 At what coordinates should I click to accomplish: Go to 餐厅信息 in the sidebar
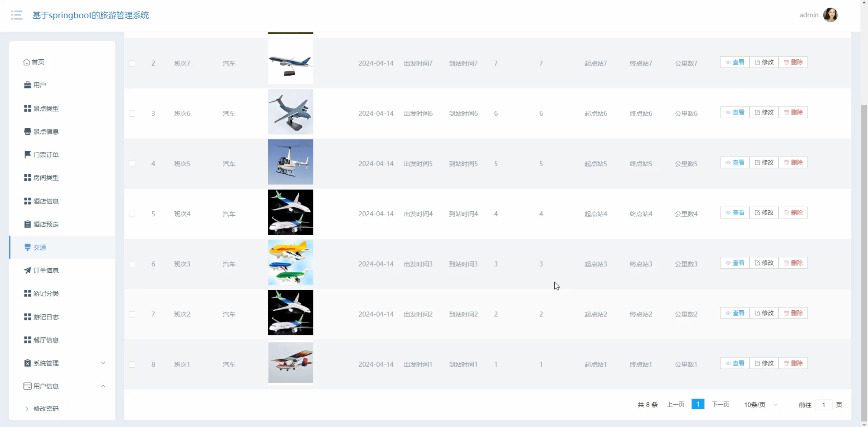point(46,340)
